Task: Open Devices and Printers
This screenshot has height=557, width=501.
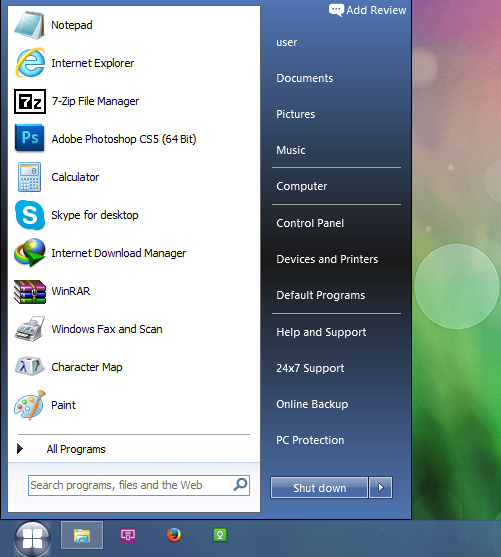Action: [327, 259]
